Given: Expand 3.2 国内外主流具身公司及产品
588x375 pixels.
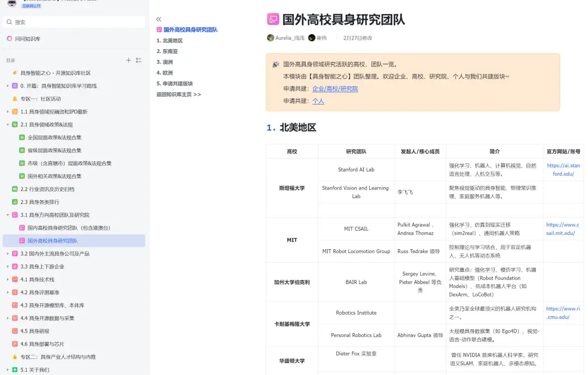Looking at the screenshot, I should 8,254.
